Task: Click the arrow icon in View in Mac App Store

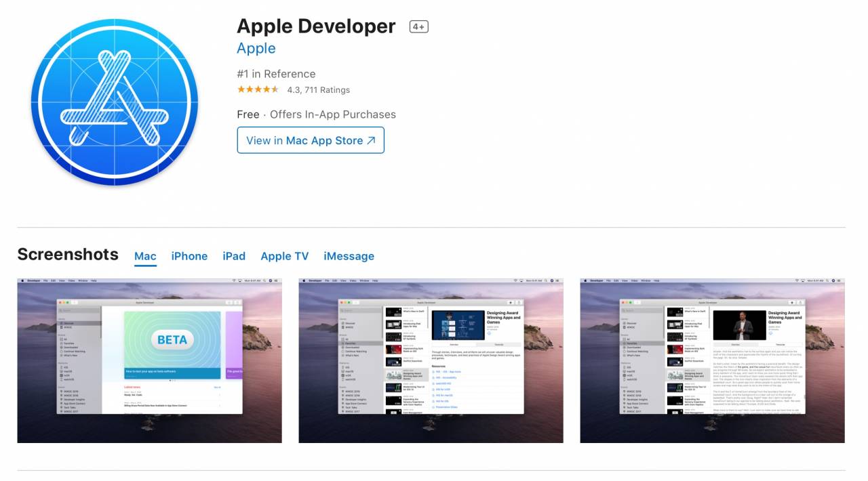Action: pos(371,141)
